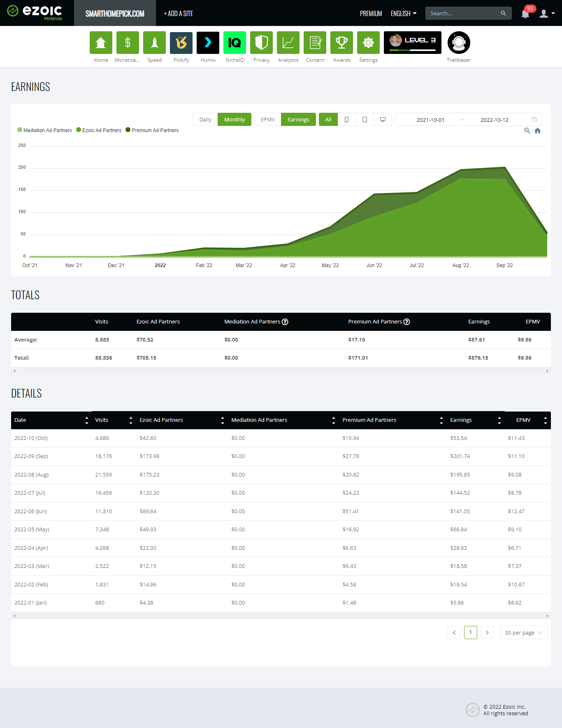The width and height of the screenshot is (562, 728).
Task: Open the Speed rocket icon
Action: 154,43
